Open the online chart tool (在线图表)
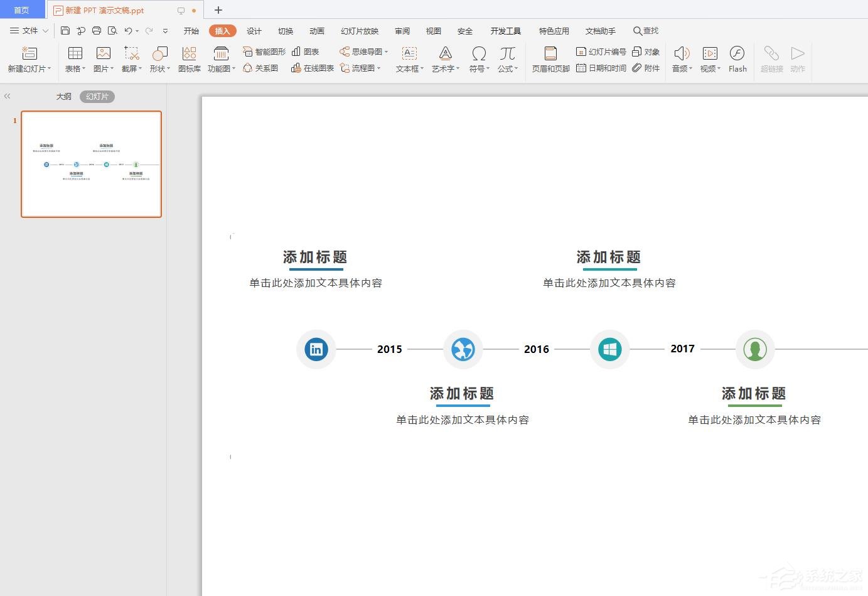Viewport: 868px width, 596px height. (x=311, y=68)
